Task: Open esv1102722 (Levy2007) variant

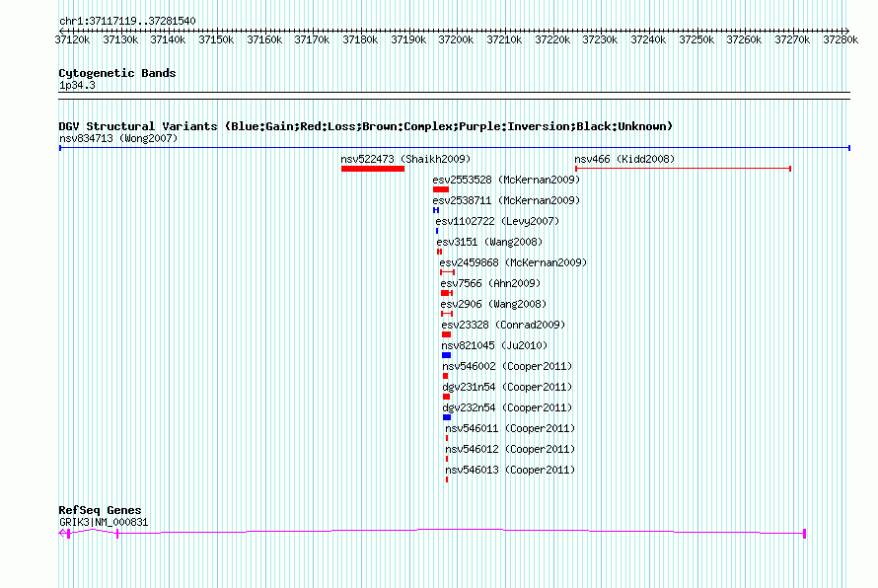Action: (x=497, y=221)
